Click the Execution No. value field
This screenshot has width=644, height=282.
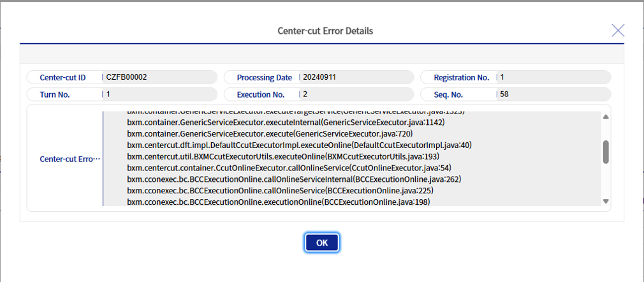[x=356, y=94]
